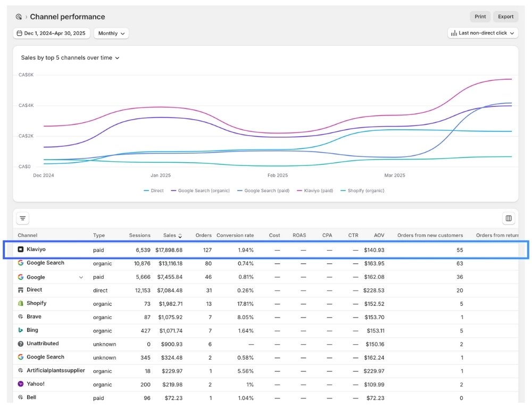
Task: Expand the Google paid row chevron
Action: point(81,278)
